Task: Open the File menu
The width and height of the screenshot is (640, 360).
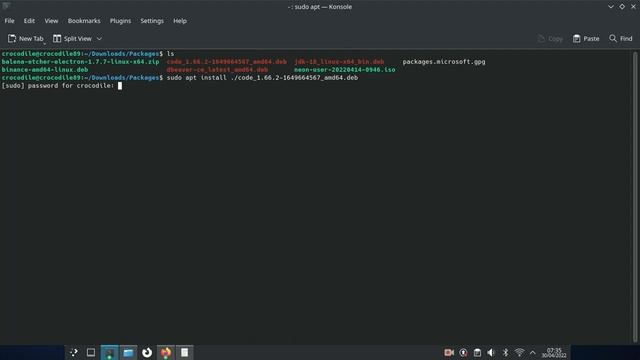Action: point(9,21)
